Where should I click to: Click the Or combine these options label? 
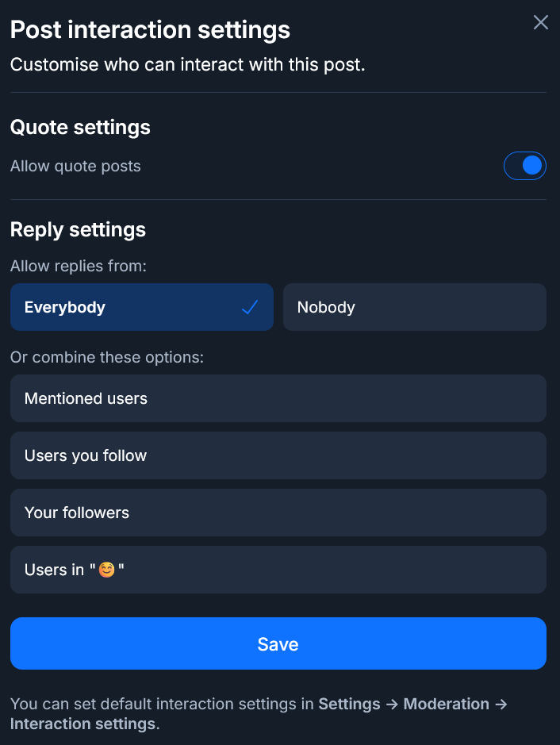coord(106,357)
